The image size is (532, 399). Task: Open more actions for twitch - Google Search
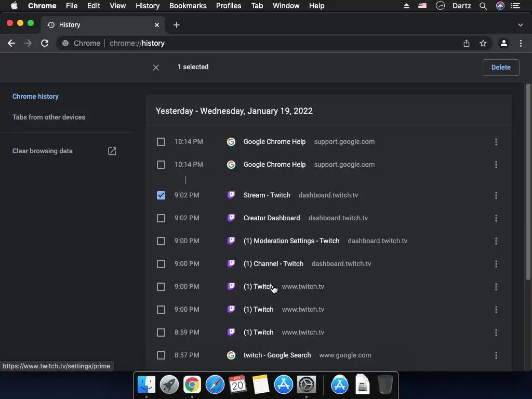pyautogui.click(x=496, y=355)
